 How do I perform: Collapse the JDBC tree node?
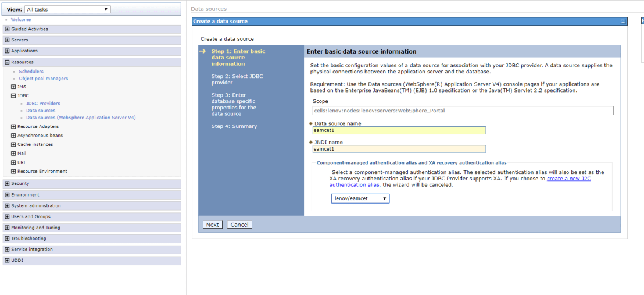pyautogui.click(x=13, y=95)
